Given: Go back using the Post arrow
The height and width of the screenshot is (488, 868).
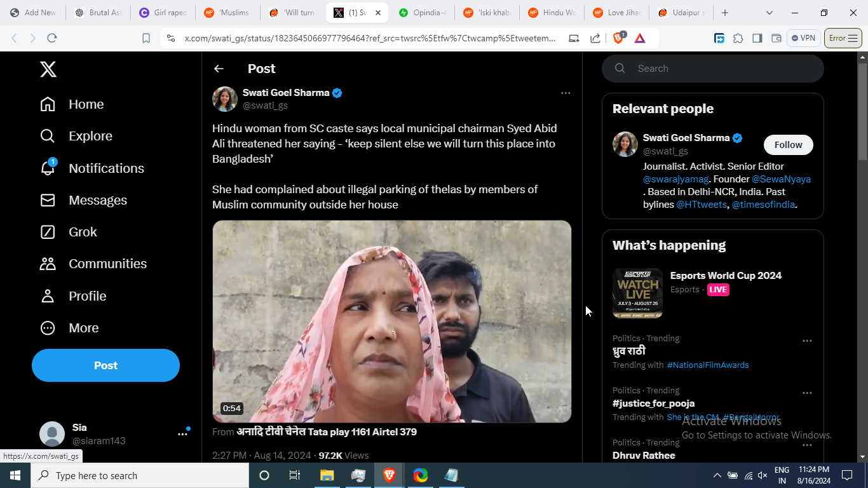Looking at the screenshot, I should tap(219, 69).
